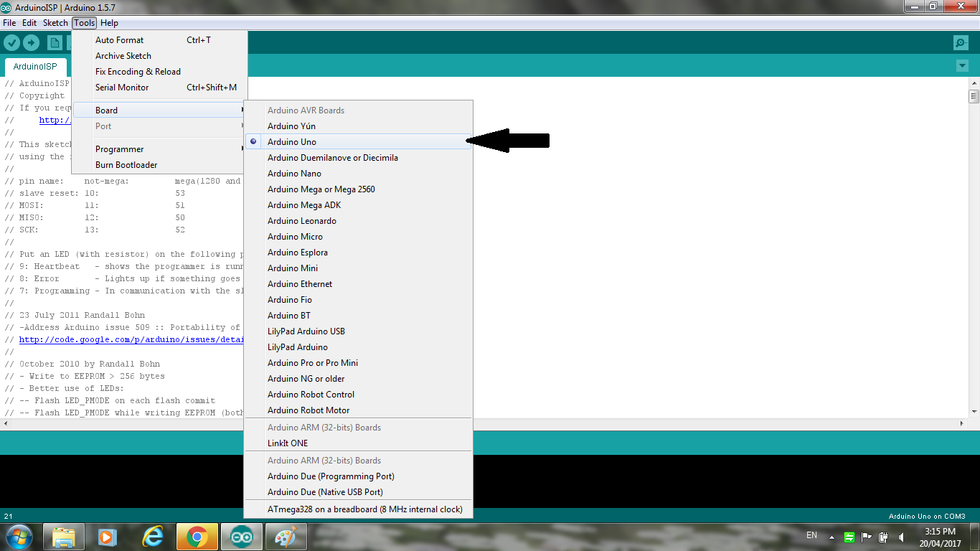980x551 pixels.
Task: Click Archive Sketch menu entry
Action: pos(160,56)
